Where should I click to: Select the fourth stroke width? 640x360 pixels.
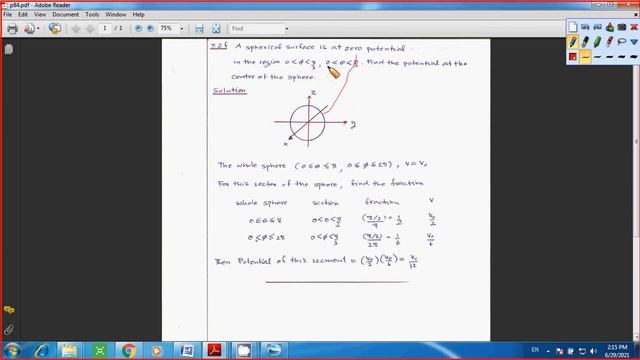click(622, 57)
